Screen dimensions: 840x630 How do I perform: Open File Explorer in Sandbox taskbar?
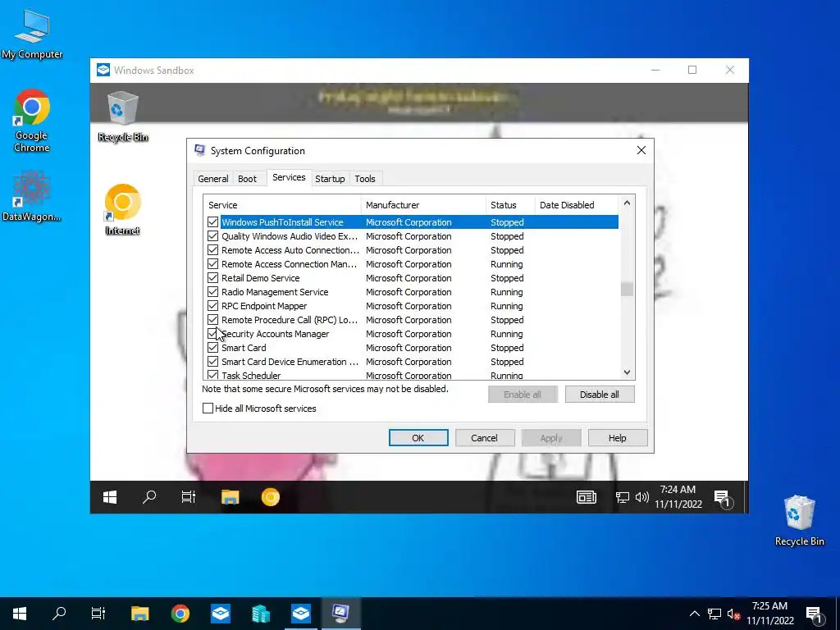(x=230, y=497)
